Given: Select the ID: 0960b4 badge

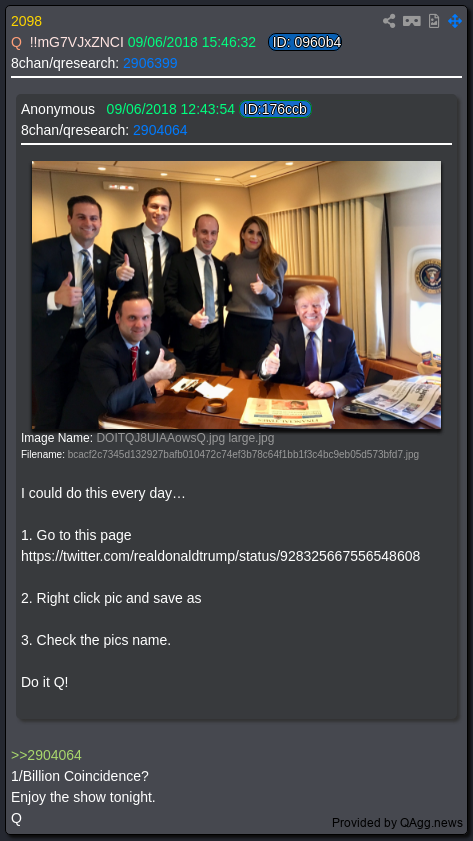Looking at the screenshot, I should click(x=305, y=42).
